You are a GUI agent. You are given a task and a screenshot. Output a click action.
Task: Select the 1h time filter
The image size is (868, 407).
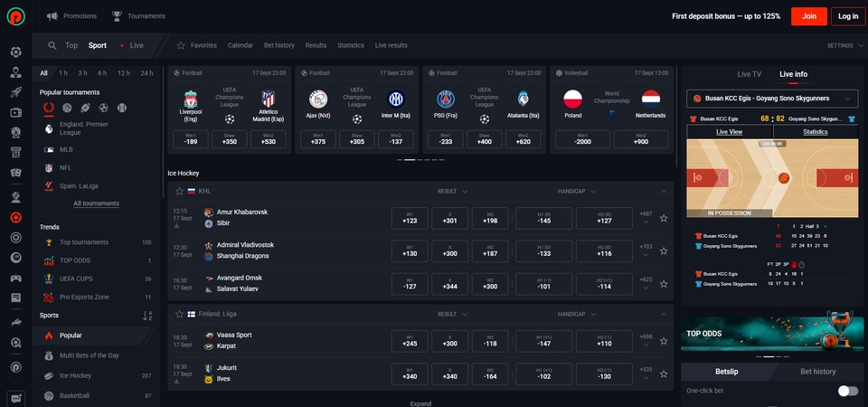63,73
